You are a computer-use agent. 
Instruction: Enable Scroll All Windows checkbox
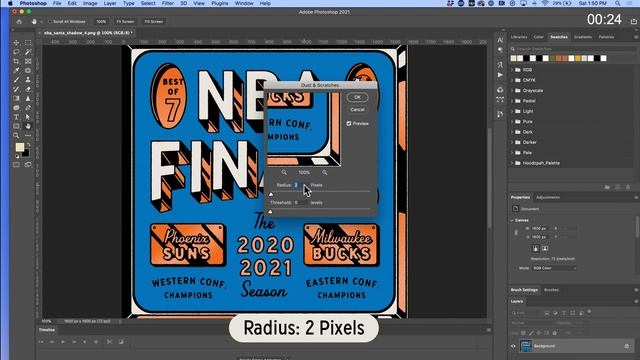click(50, 22)
